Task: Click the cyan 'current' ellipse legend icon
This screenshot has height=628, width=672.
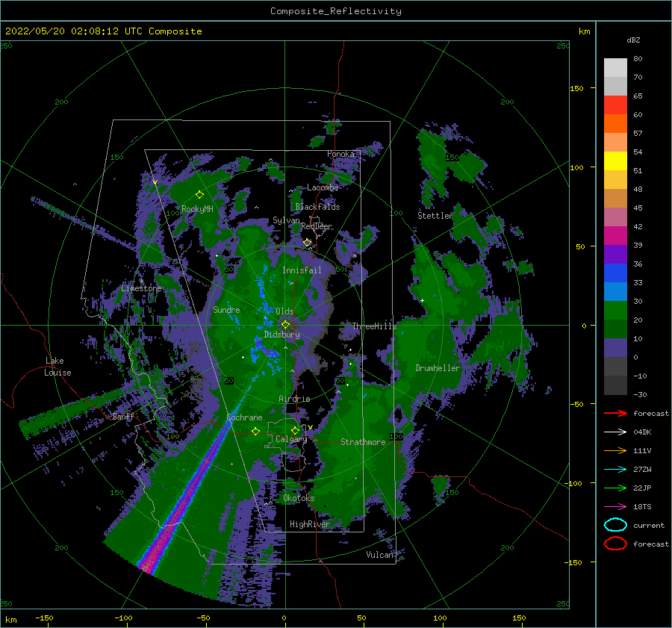Action: click(x=615, y=525)
